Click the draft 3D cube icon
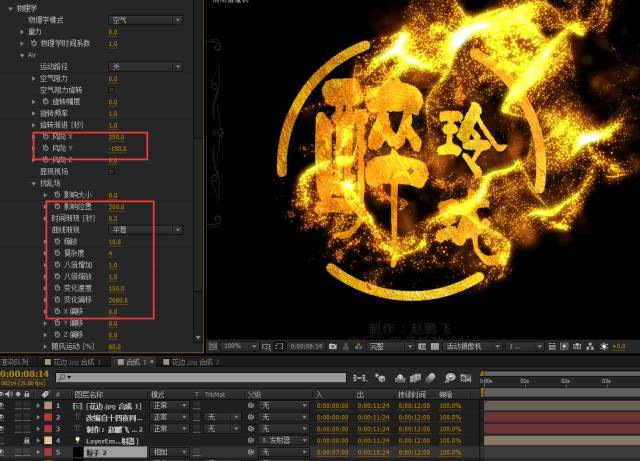This screenshot has height=461, width=640. (x=380, y=378)
